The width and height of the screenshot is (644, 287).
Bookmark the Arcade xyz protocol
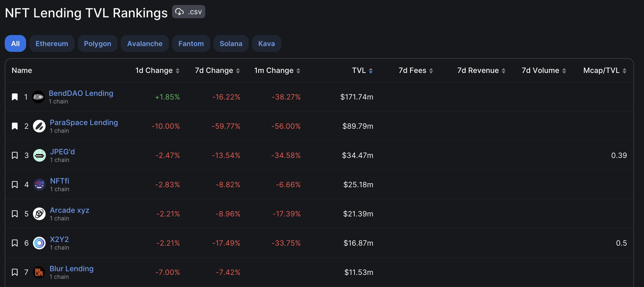(15, 214)
